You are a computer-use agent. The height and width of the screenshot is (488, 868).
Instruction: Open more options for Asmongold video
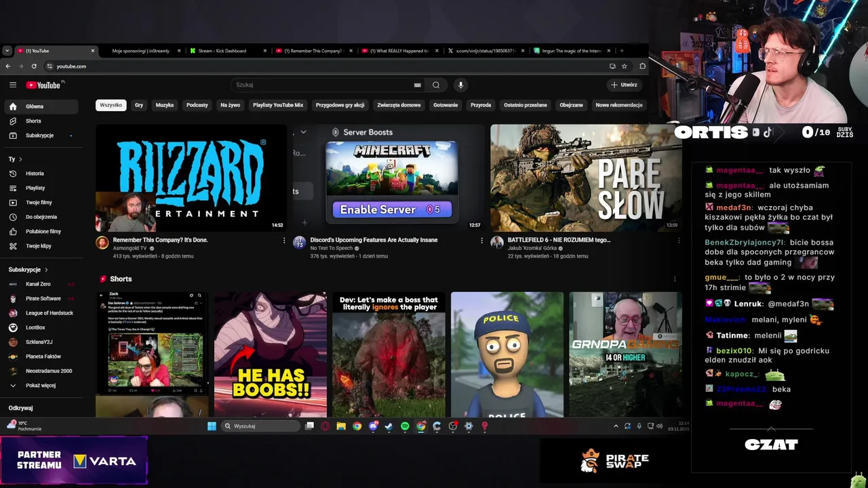[x=284, y=241]
